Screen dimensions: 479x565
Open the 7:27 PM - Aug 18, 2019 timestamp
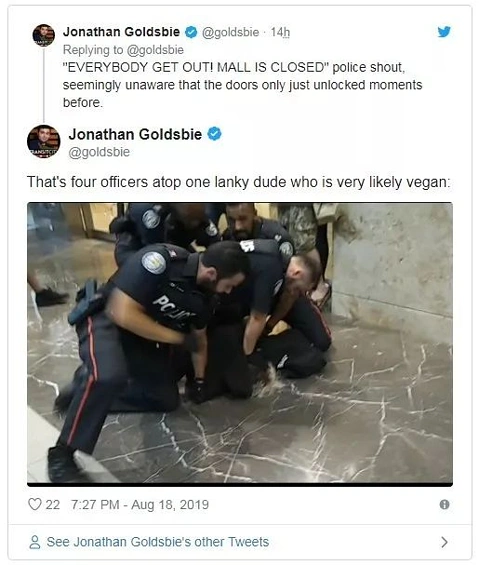click(140, 504)
